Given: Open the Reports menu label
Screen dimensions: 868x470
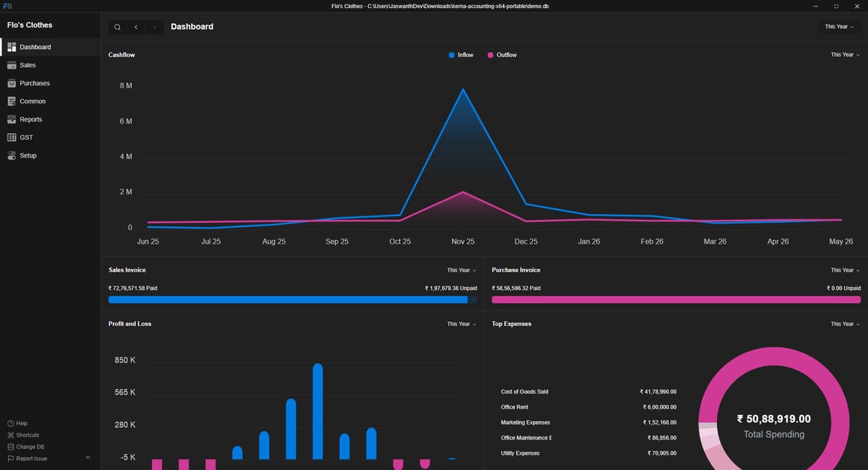Looking at the screenshot, I should [x=31, y=119].
